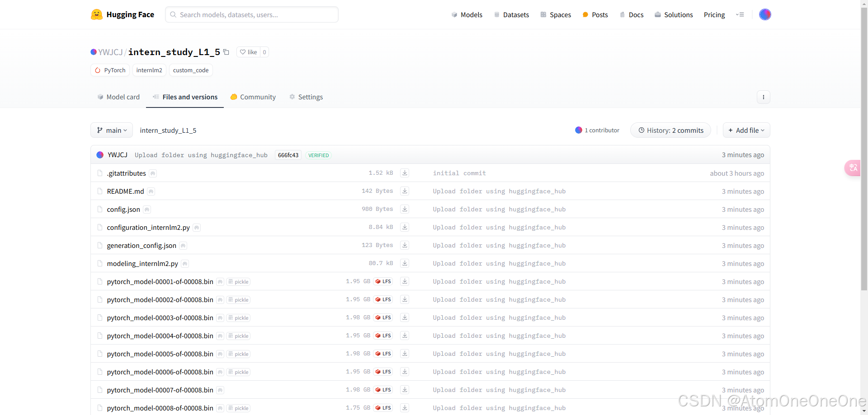Open Posts from top navigation
Viewport: 868px width, 415px height.
pos(595,15)
